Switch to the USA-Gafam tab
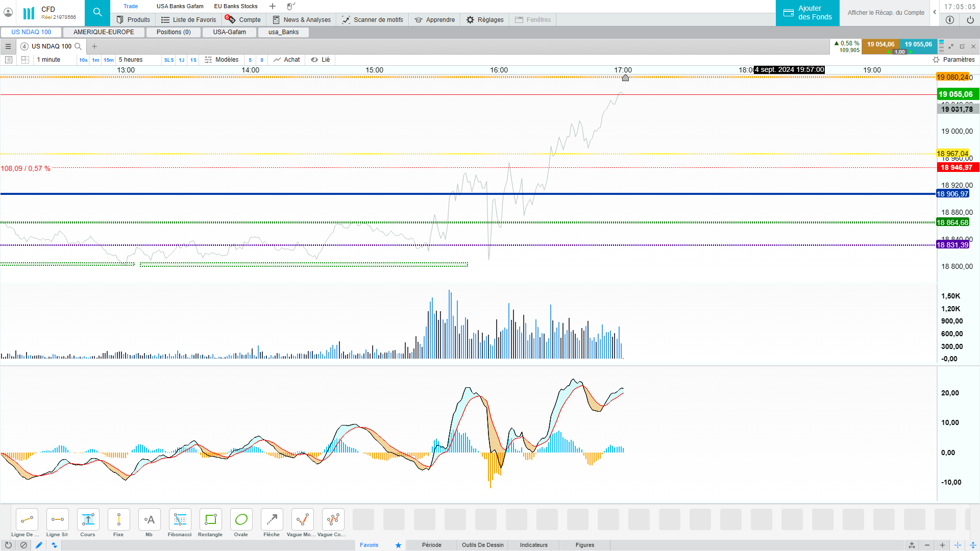This screenshot has width=980, height=551. pyautogui.click(x=229, y=32)
